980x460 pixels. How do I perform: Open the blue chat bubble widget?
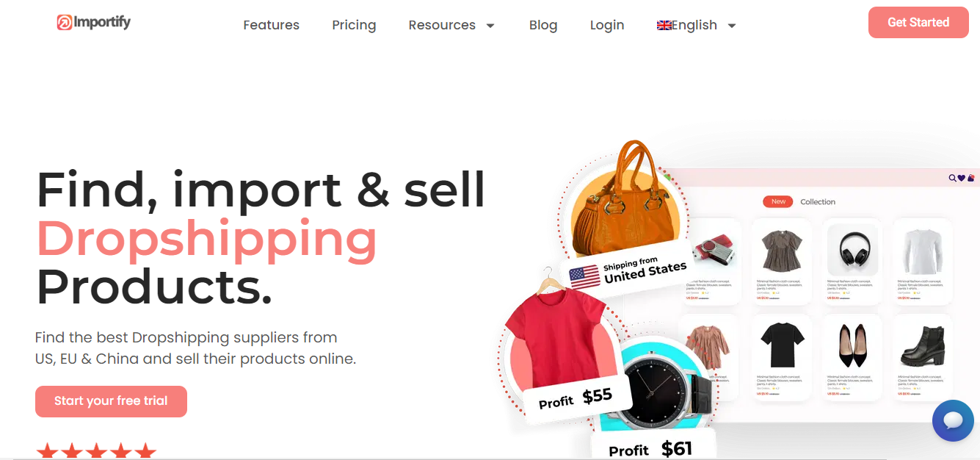pos(953,420)
